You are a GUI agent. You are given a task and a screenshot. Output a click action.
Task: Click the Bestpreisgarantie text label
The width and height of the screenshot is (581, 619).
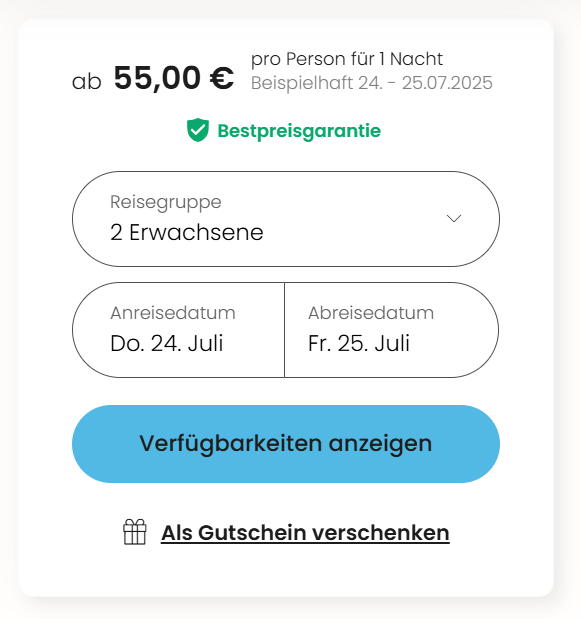point(299,131)
